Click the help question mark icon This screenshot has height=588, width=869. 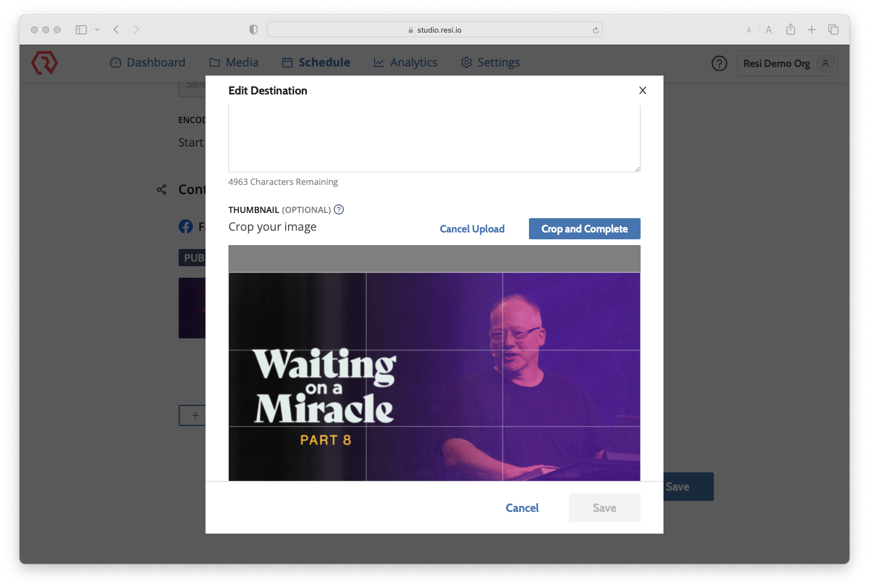(x=719, y=63)
